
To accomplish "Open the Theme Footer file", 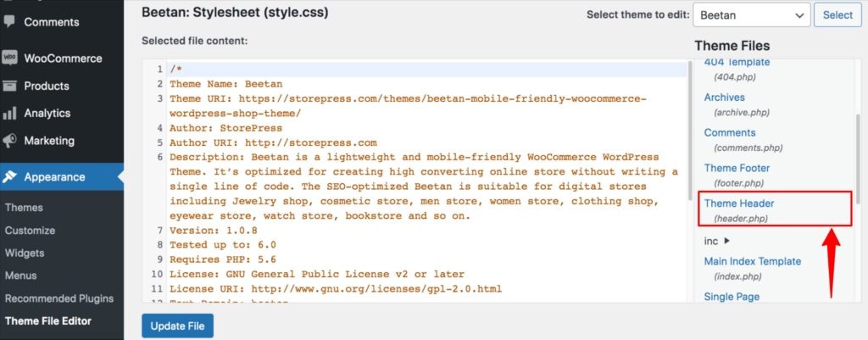I will 737,168.
